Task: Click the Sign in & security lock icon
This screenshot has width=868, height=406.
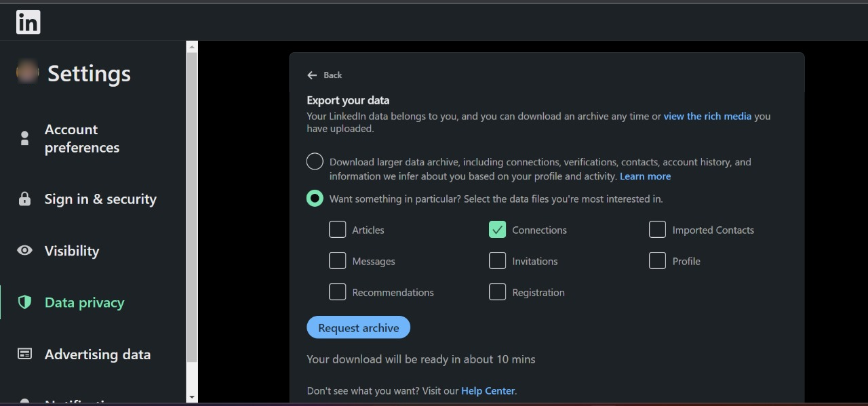Action: [x=25, y=199]
